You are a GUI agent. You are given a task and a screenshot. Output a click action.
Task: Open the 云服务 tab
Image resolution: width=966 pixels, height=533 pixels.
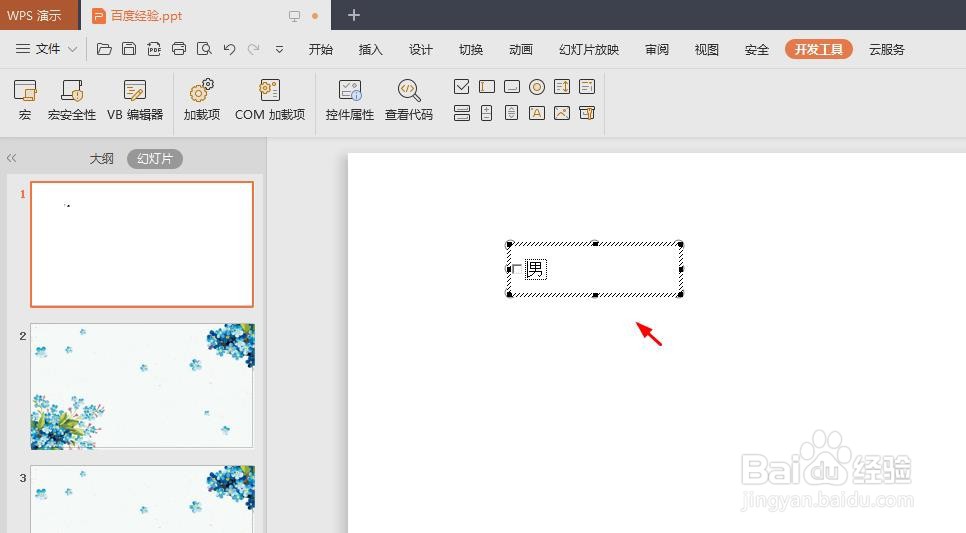pyautogui.click(x=887, y=49)
